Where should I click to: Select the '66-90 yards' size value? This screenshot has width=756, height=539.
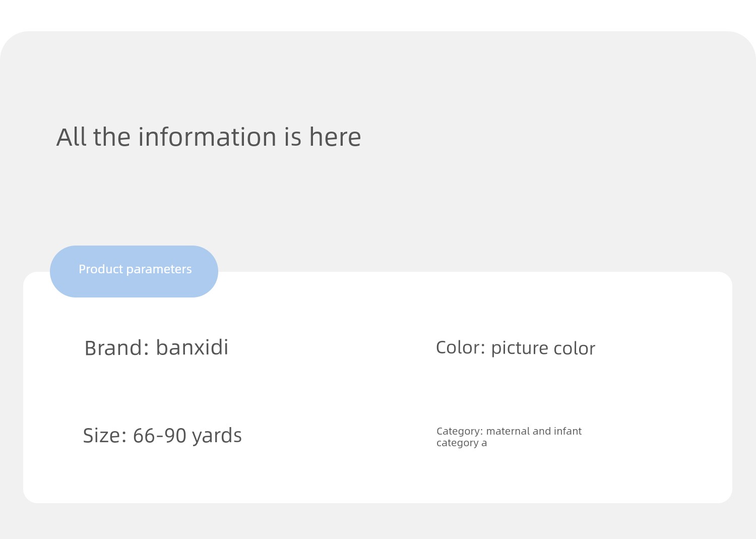click(187, 436)
